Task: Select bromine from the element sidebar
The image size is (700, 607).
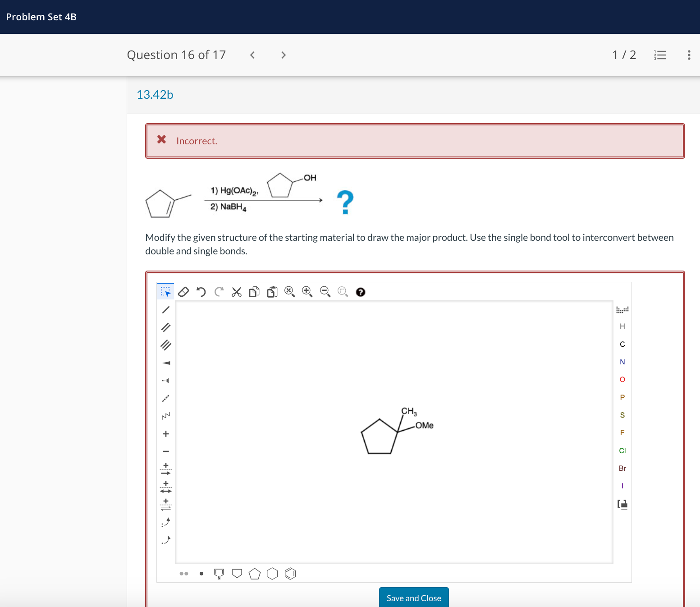Action: pos(622,468)
